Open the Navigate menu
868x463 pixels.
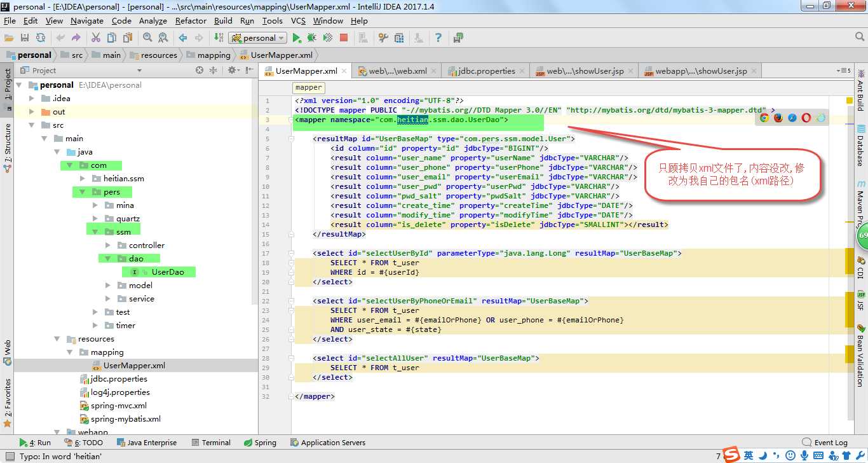86,20
